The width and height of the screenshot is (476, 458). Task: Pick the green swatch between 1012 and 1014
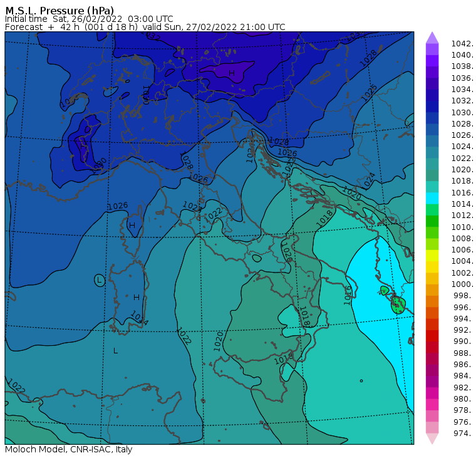(x=432, y=209)
